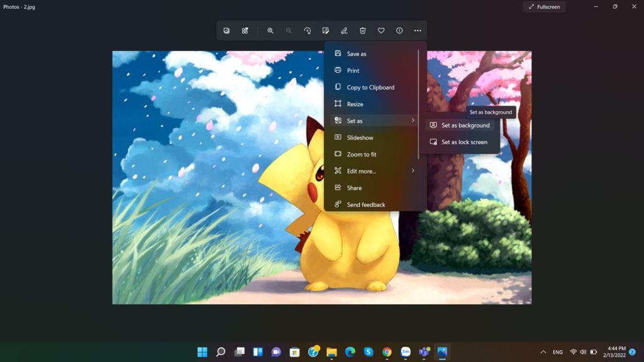The image size is (644, 362).
Task: Open Skype from the taskbar
Action: 369,352
